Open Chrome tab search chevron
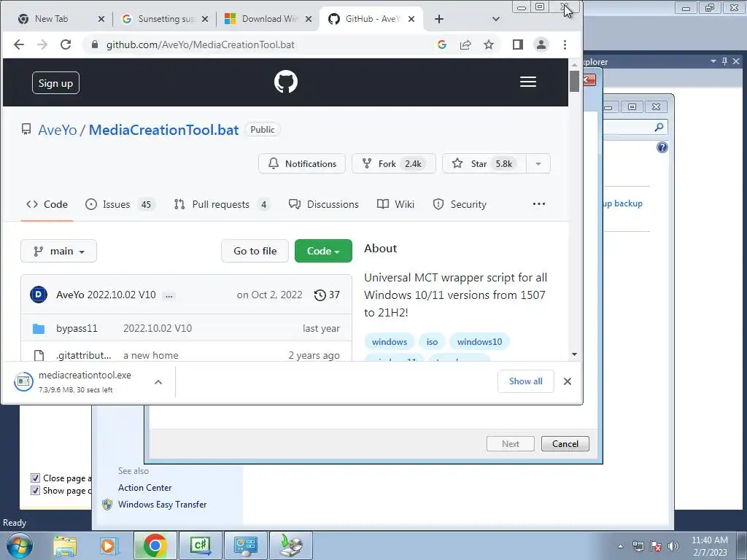The width and height of the screenshot is (747, 560). click(496, 19)
